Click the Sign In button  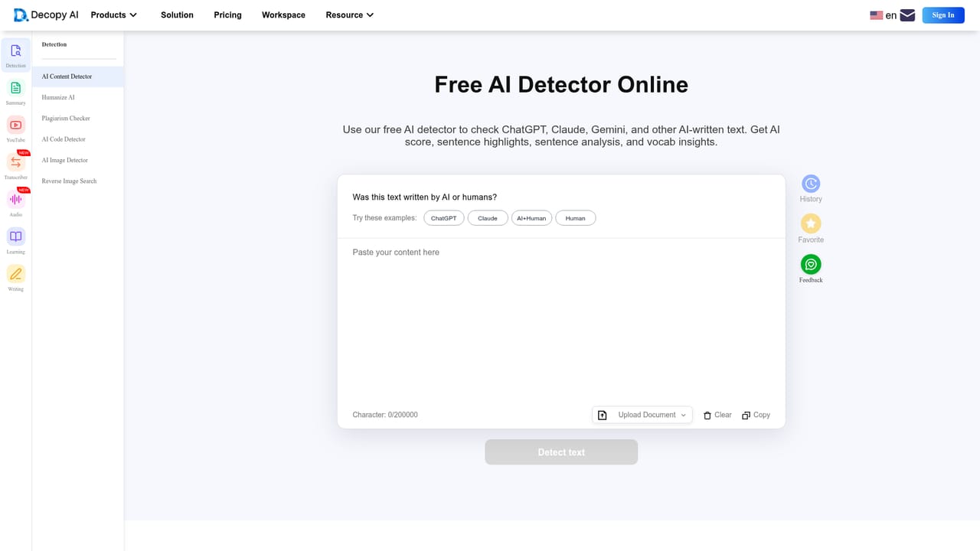coord(943,15)
